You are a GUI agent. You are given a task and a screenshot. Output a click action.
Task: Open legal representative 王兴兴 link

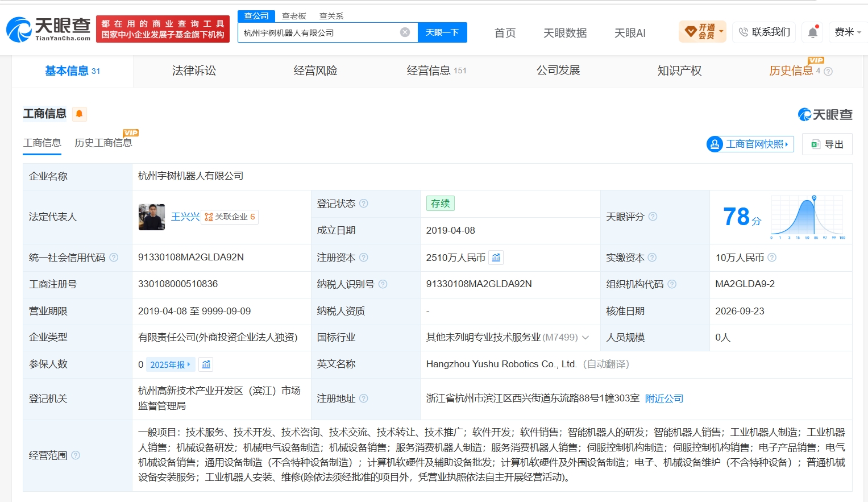pos(185,217)
